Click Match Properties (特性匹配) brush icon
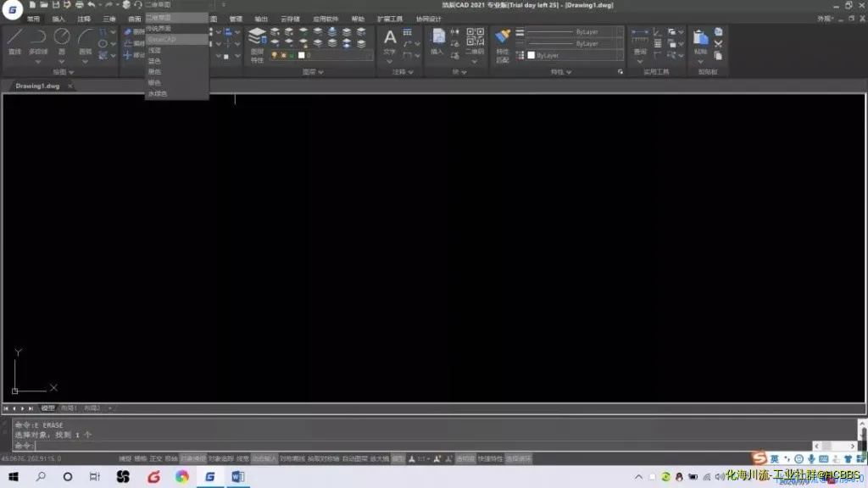This screenshot has height=488, width=868. [502, 46]
